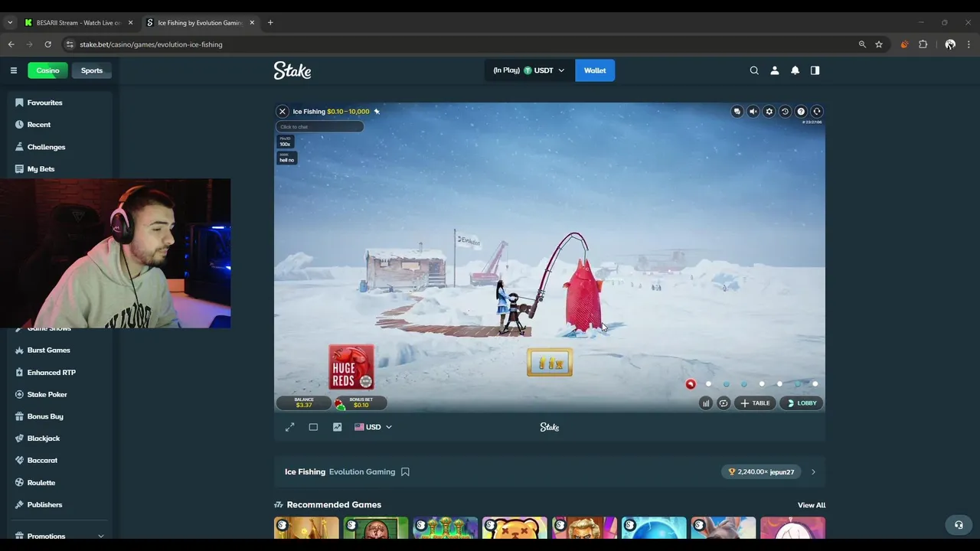Open Chrome zoom magnifier icon
Viewport: 980px width, 551px height.
[862, 44]
